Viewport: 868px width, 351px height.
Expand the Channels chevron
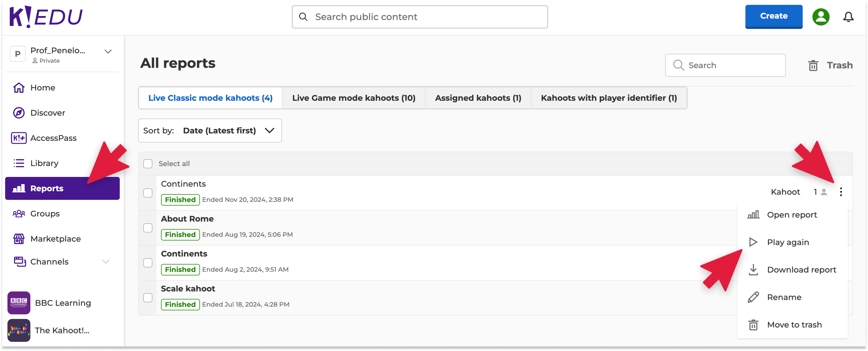coord(106,262)
